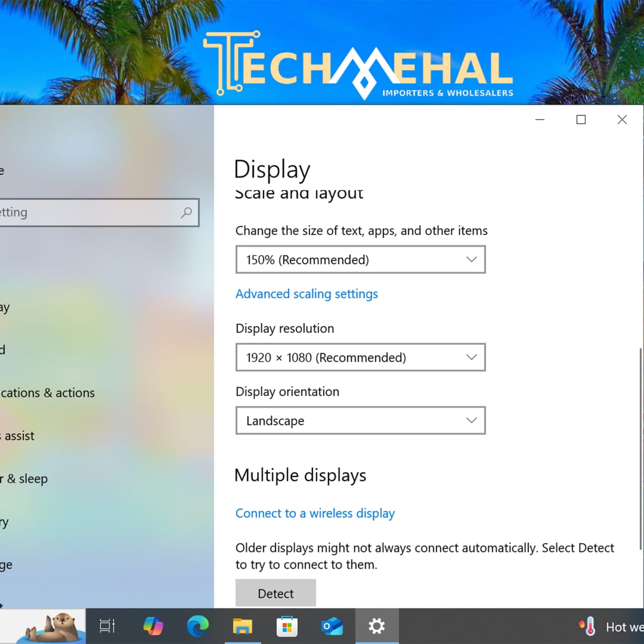Select Power & sleep in sidebar

point(24,478)
